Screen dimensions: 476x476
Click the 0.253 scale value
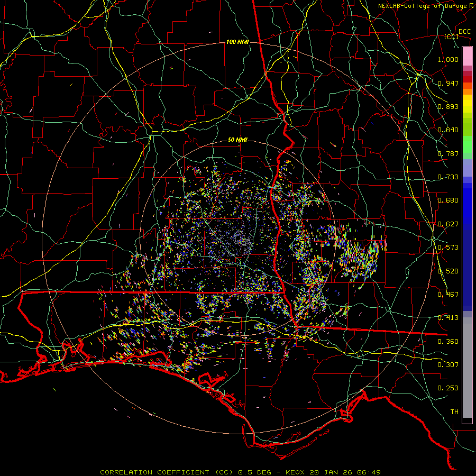448,388
